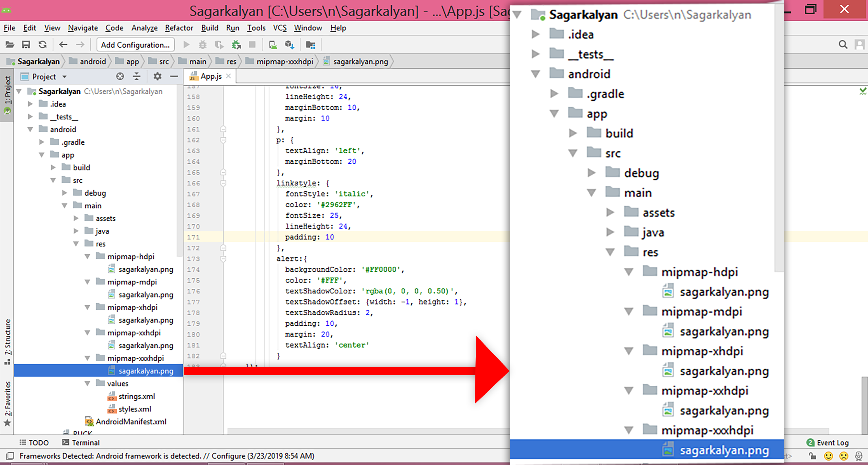The height and width of the screenshot is (465, 868).
Task: Click the Synchronize refresh icon
Action: tap(43, 45)
